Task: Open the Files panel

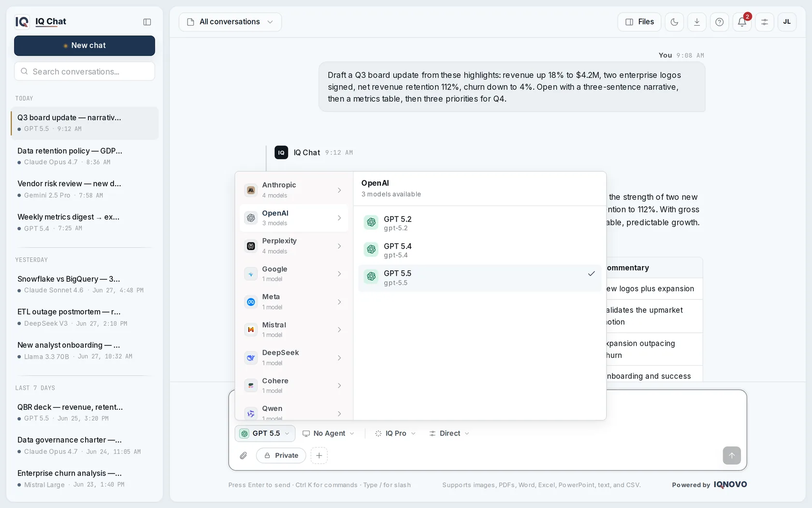Action: [639, 22]
